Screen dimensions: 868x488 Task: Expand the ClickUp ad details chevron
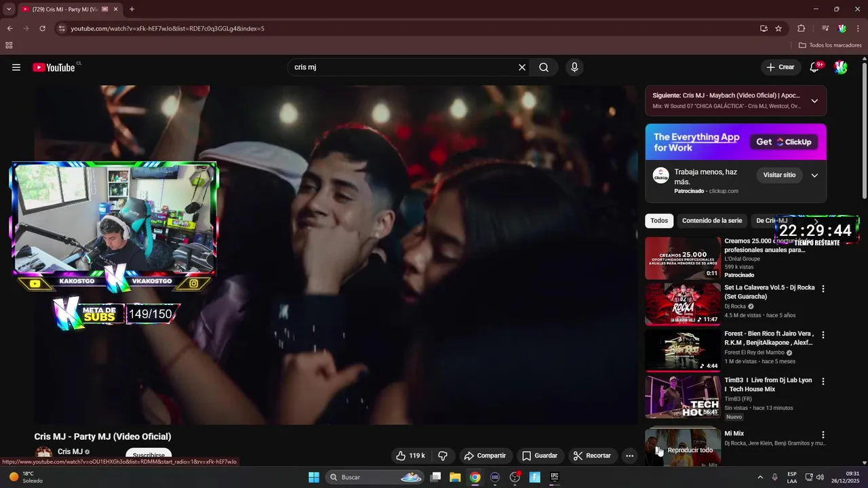click(x=814, y=175)
